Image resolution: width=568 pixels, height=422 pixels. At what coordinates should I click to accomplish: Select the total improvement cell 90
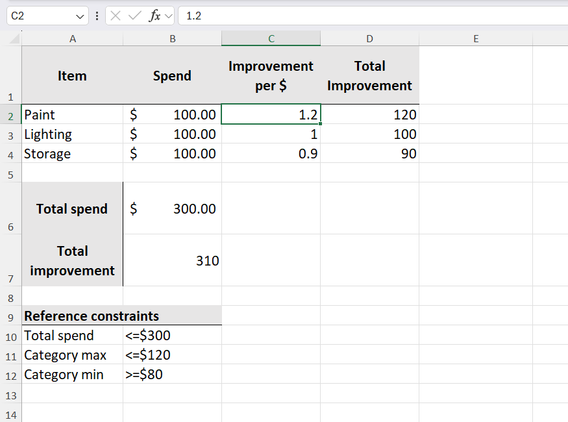tap(370, 154)
